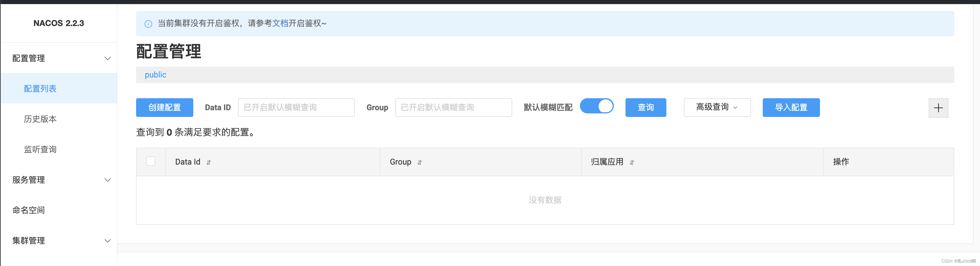980x266 pixels.
Task: Focus the Group input field
Action: click(x=453, y=108)
